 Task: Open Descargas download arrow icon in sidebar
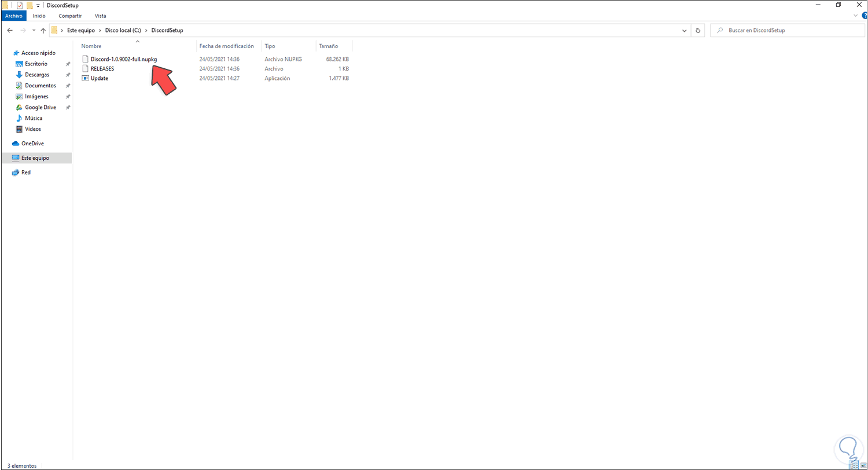[x=19, y=75]
